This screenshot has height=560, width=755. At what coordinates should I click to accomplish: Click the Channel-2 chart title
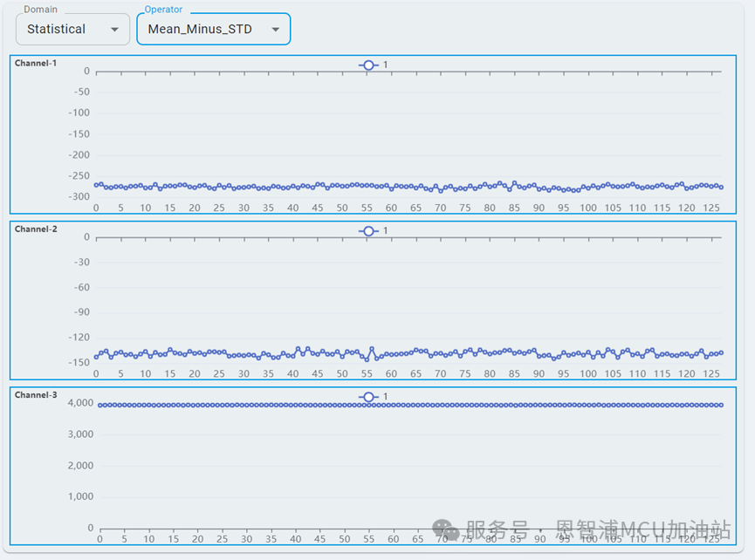pyautogui.click(x=36, y=229)
